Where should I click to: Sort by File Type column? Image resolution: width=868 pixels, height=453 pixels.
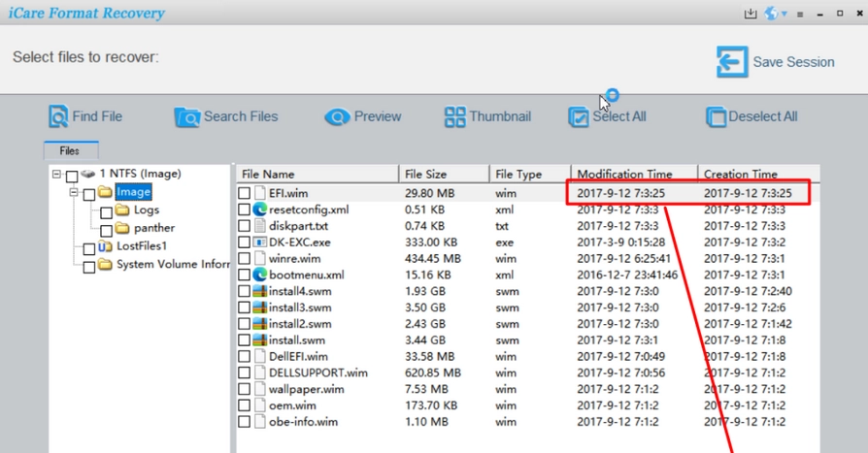(530, 175)
